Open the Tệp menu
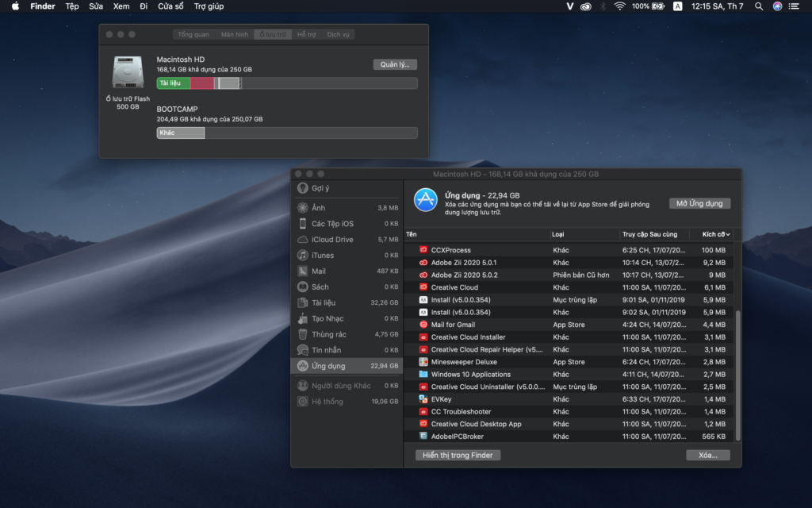Image resolution: width=812 pixels, height=508 pixels. click(72, 6)
